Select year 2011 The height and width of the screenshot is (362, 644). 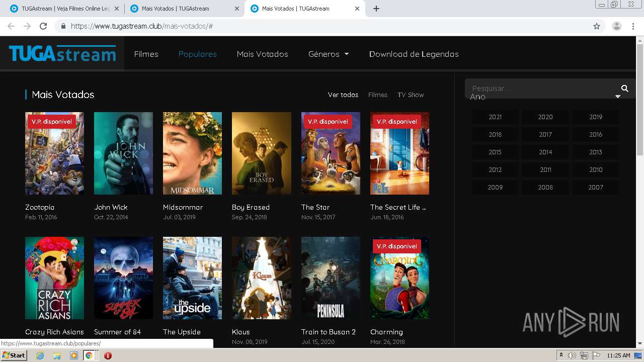(545, 169)
